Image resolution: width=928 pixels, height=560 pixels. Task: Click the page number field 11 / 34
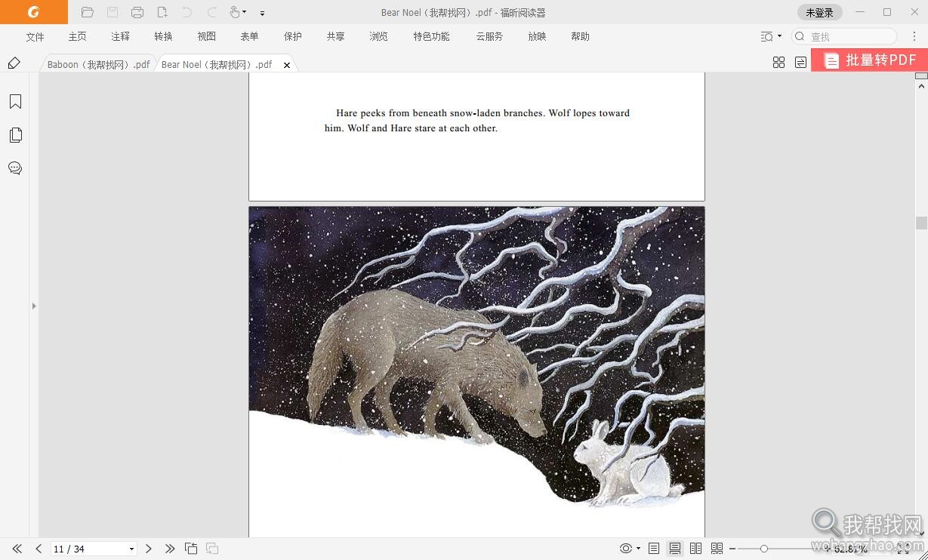[x=88, y=549]
